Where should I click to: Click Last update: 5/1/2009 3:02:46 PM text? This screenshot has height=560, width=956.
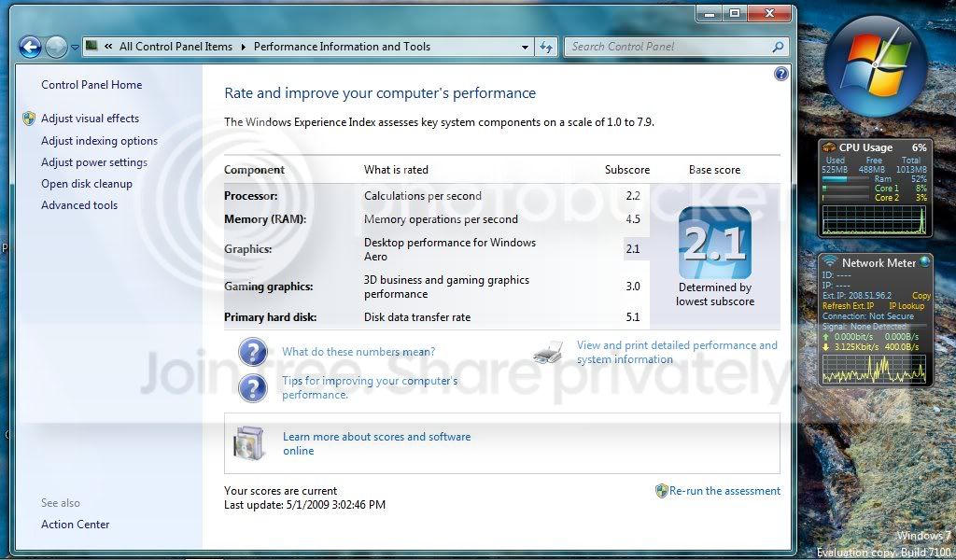(x=305, y=505)
